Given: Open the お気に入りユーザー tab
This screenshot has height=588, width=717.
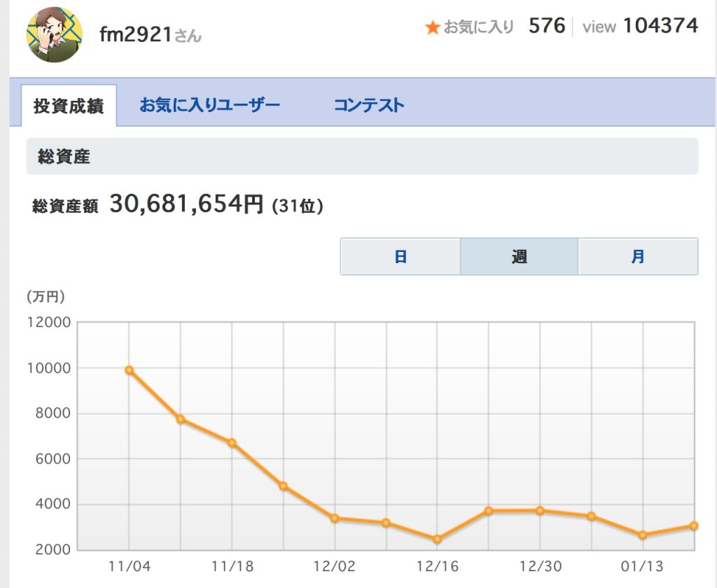Looking at the screenshot, I should pos(209,106).
